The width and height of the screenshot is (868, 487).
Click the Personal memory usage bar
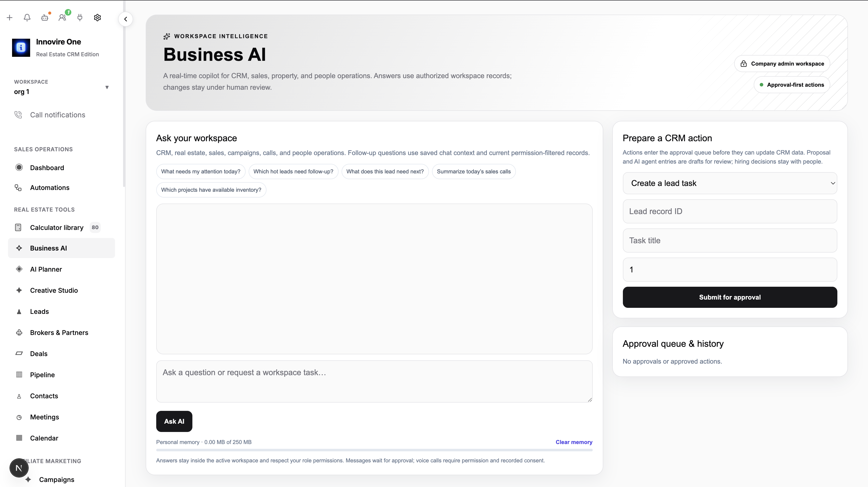coord(374,450)
